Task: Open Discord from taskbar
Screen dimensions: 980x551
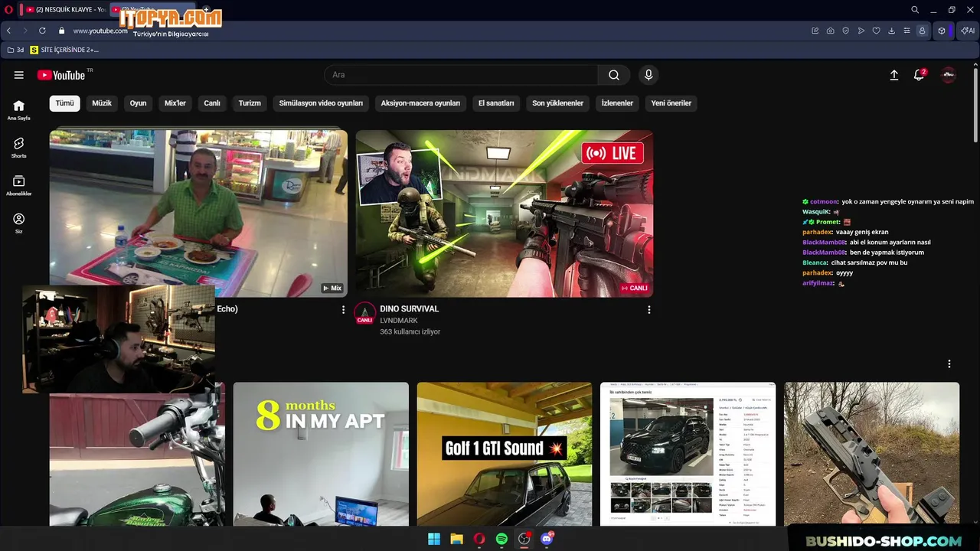Action: [x=547, y=539]
